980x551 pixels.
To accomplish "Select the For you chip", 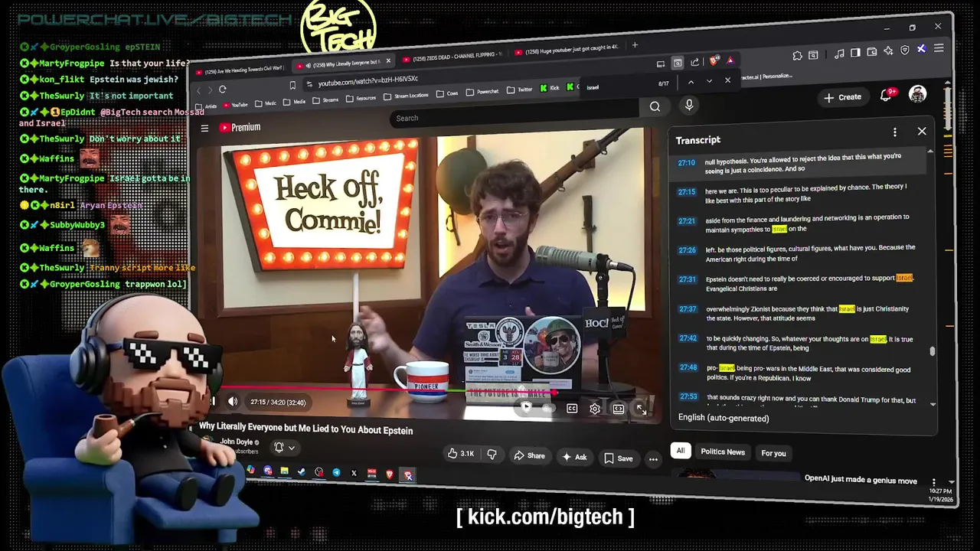I will [x=773, y=453].
